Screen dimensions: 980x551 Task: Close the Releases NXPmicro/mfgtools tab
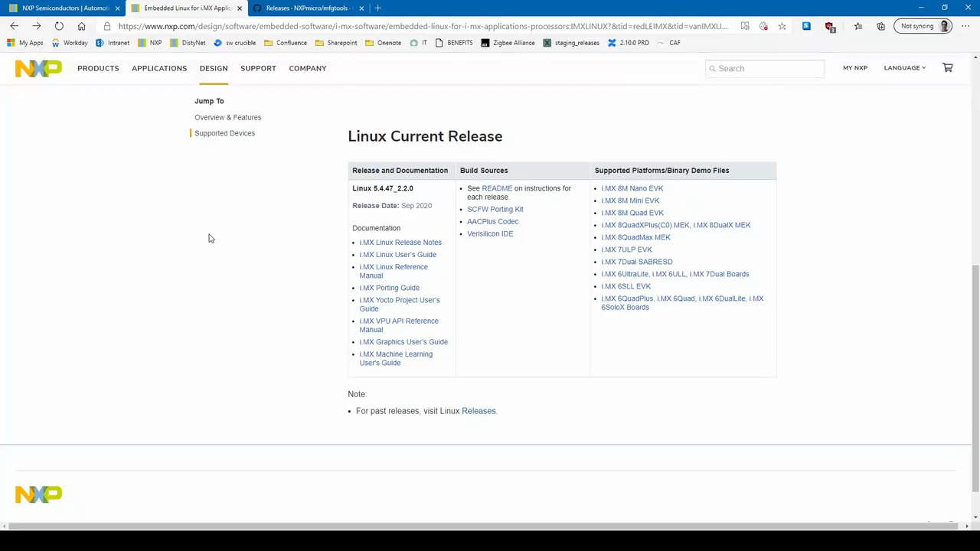pos(361,8)
